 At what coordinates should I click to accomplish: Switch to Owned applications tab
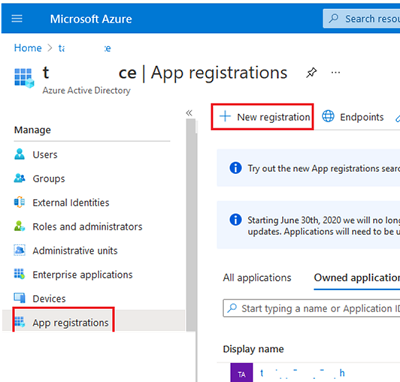(357, 278)
